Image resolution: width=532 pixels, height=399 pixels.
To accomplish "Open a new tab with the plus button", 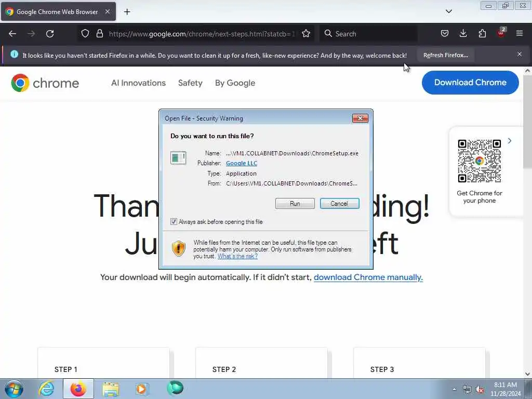I will pos(127,12).
